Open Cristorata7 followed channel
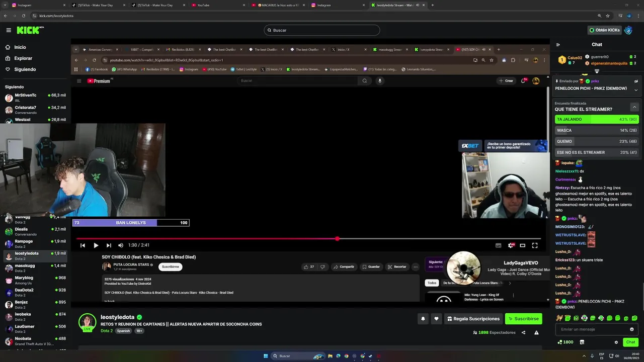 (35, 110)
